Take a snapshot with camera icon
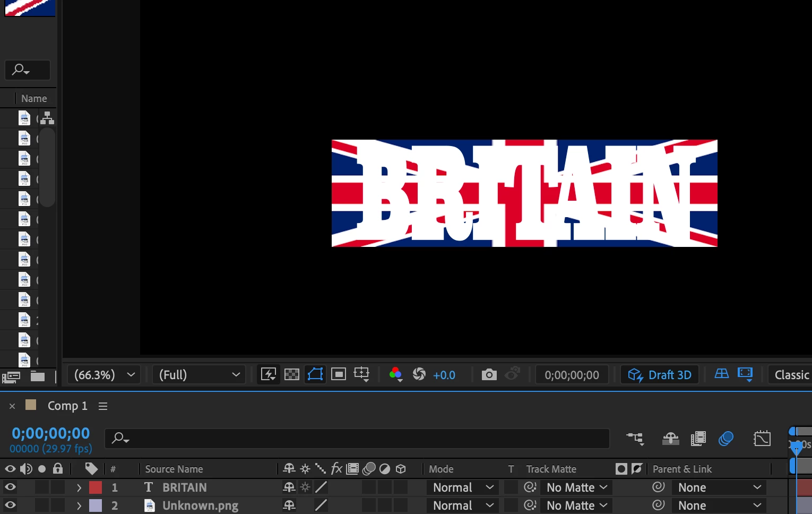This screenshot has height=514, width=812. pyautogui.click(x=489, y=375)
